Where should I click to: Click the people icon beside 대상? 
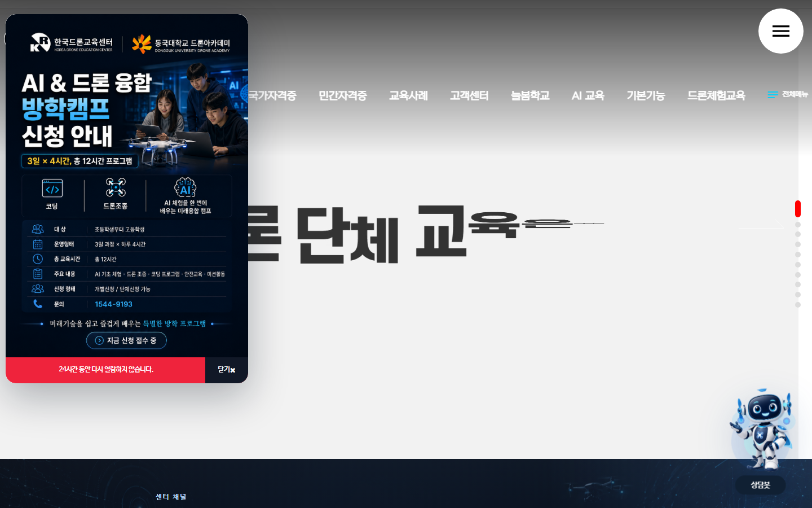pos(38,229)
